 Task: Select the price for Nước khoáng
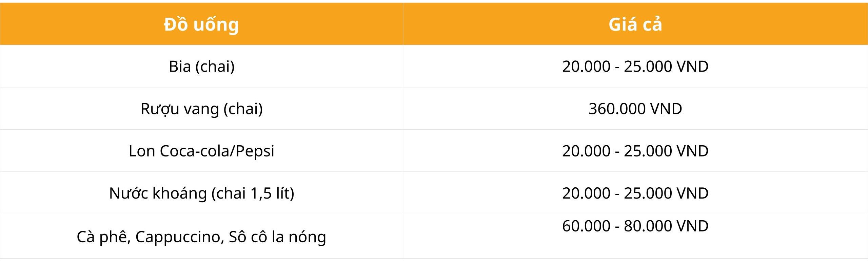(635, 193)
